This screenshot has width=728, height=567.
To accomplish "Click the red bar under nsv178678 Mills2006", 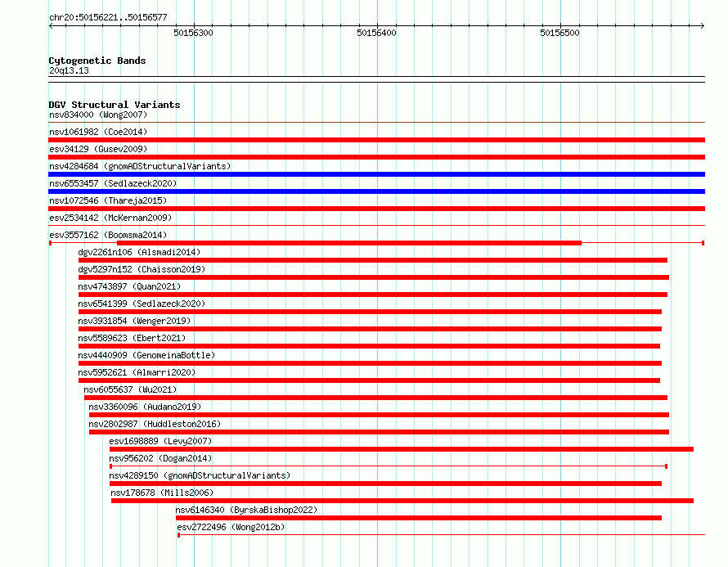I will [x=402, y=501].
